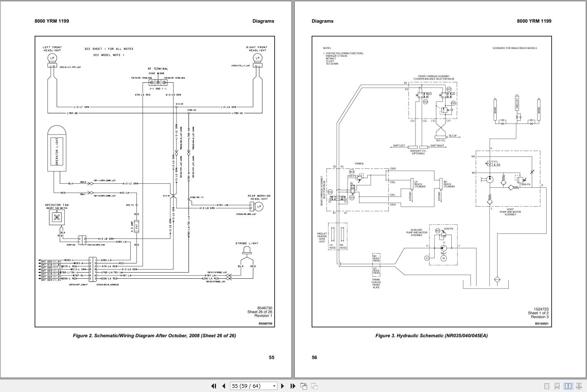587x392 pixels.
Task: Click the Figure 2 wiring diagram caption
Action: click(155, 336)
